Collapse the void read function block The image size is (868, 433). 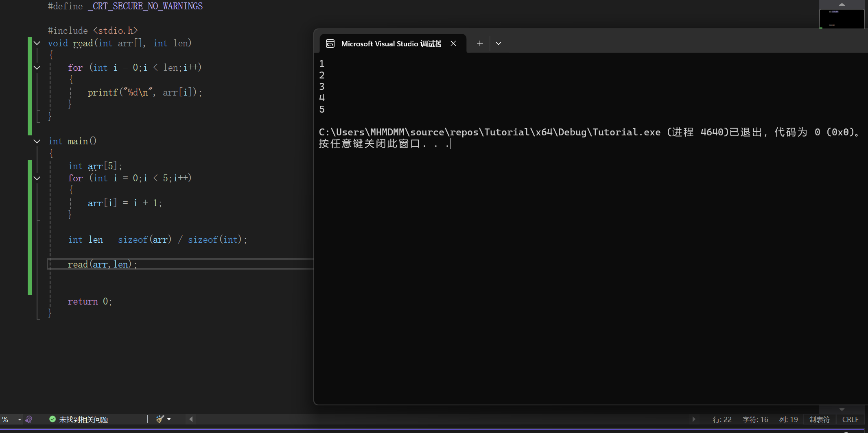point(37,43)
